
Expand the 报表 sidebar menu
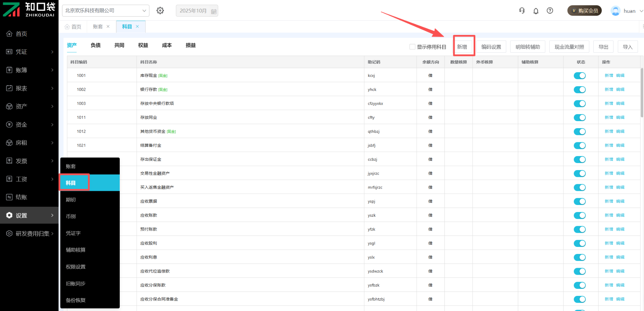pyautogui.click(x=30, y=88)
